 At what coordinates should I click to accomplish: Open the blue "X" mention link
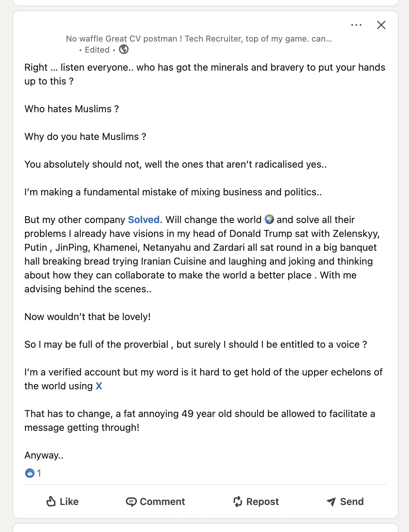click(99, 386)
